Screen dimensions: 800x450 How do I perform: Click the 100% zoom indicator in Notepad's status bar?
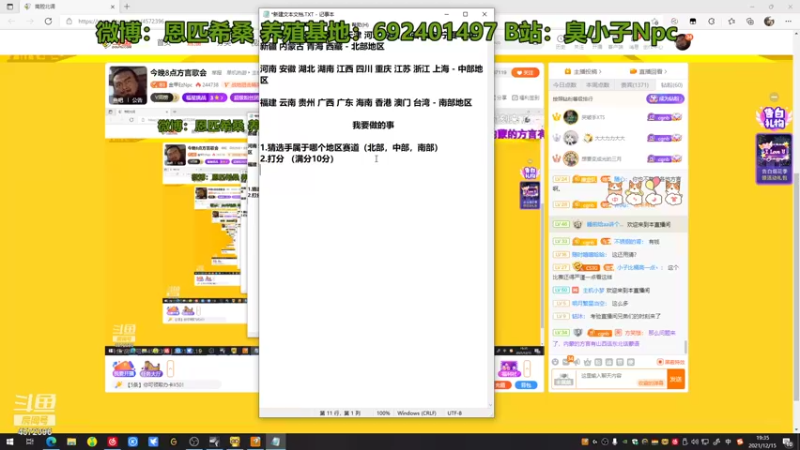(x=383, y=413)
